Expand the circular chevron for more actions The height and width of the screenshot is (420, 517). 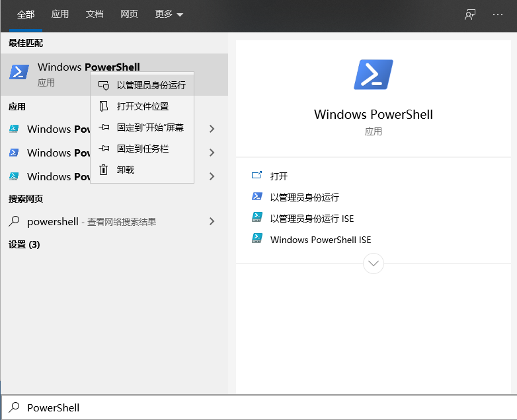coord(374,263)
